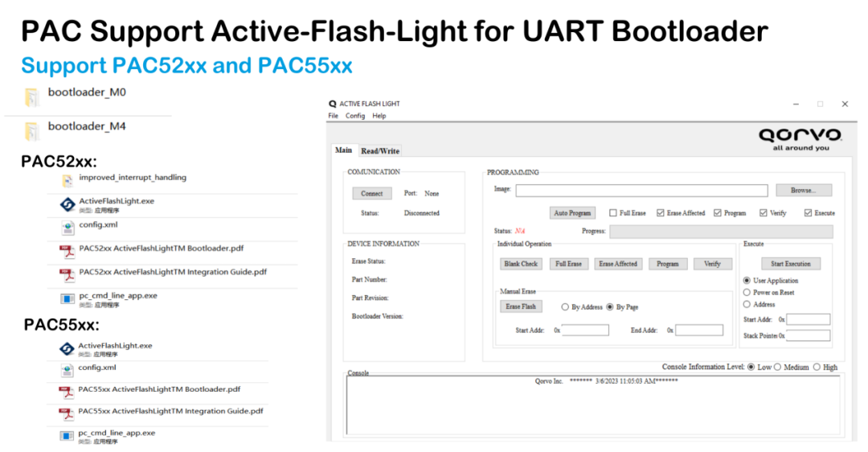
Task: Select the By Page radio button
Action: coord(610,307)
